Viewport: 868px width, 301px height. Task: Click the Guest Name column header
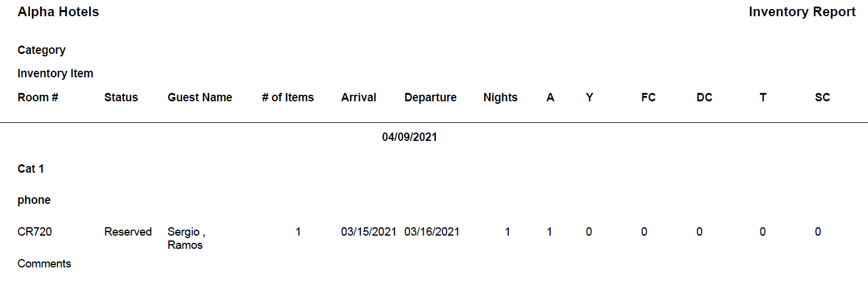(x=199, y=98)
